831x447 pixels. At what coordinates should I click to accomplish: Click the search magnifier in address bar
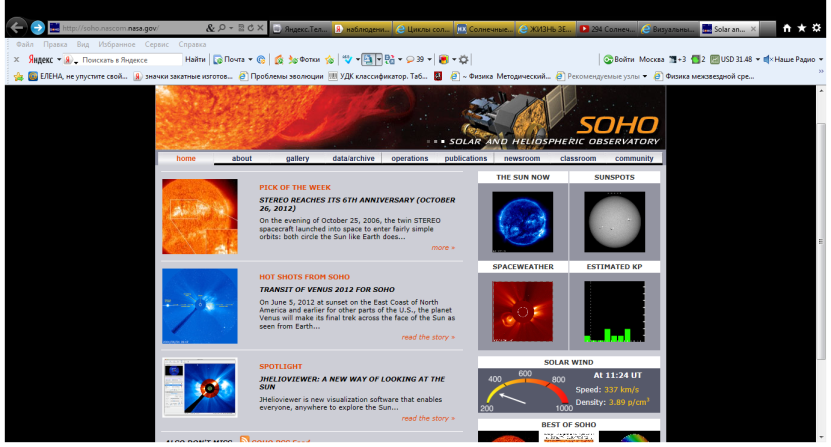coord(222,28)
